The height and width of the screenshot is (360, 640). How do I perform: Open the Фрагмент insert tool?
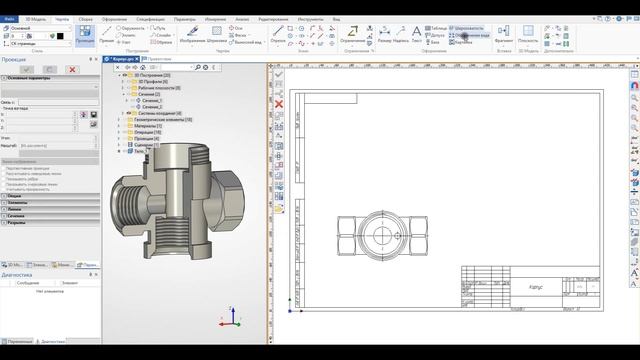(x=504, y=35)
